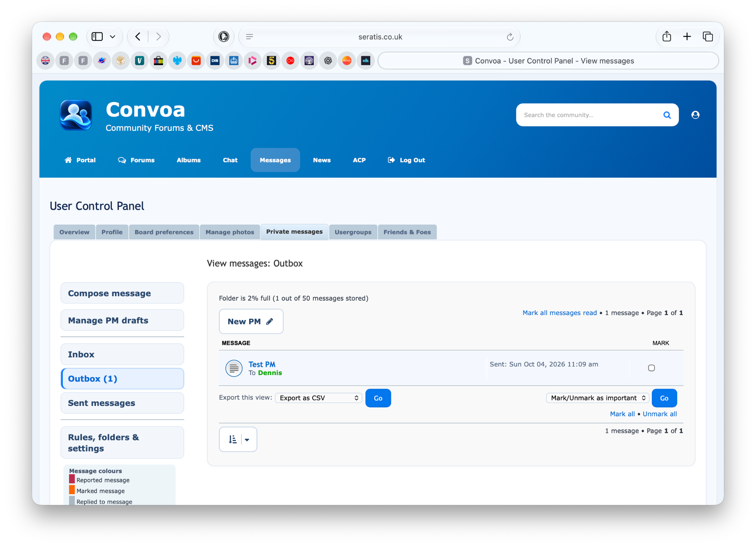Click the Convoa logo icon
The height and width of the screenshot is (547, 756).
point(76,115)
